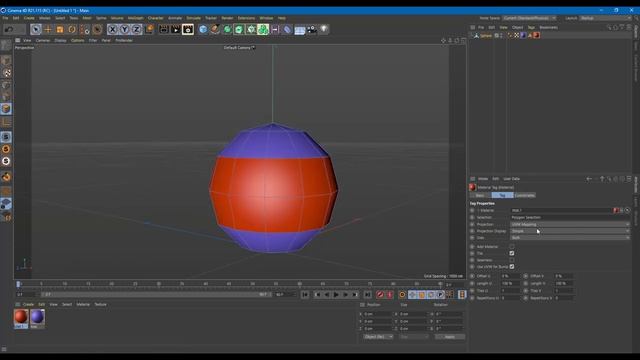
Task: Click the back arrow in Attributes manager
Action: pyautogui.click(x=589, y=179)
